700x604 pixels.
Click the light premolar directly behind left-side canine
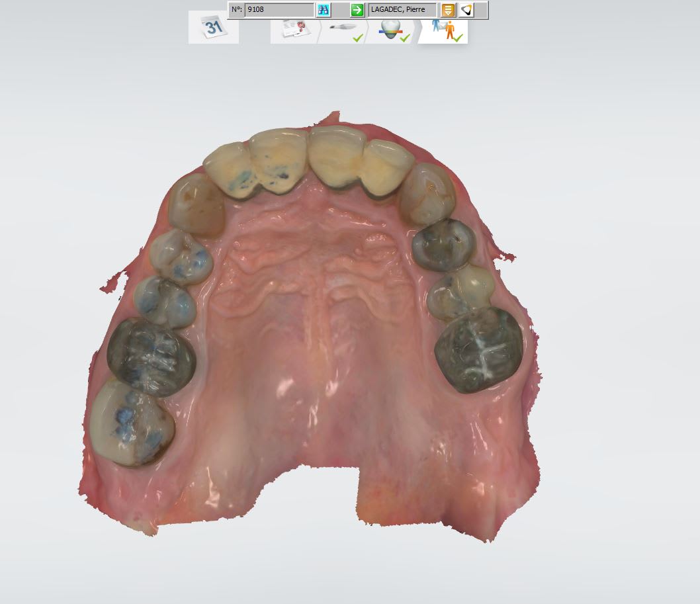tap(179, 257)
